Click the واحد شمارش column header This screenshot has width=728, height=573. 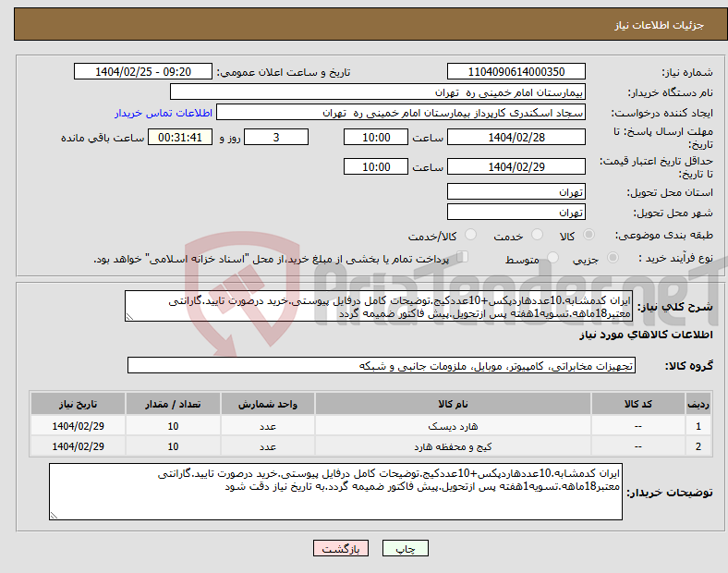[268, 404]
